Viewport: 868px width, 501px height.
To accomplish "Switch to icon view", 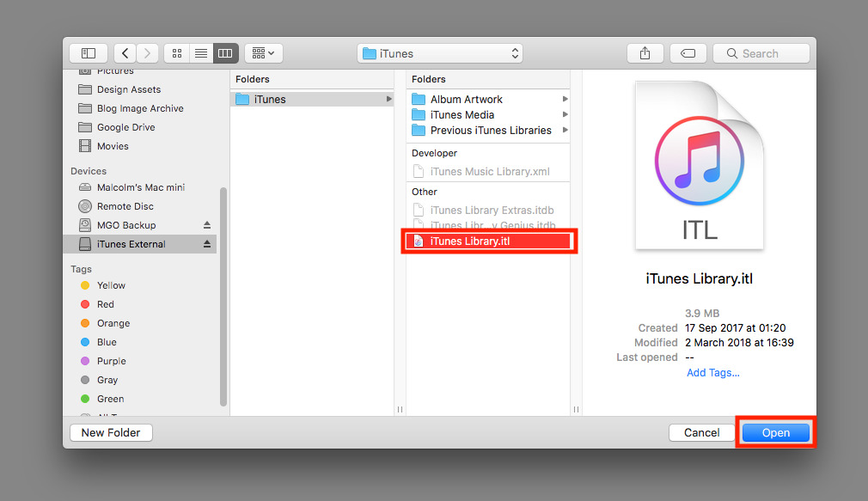I will click(177, 53).
